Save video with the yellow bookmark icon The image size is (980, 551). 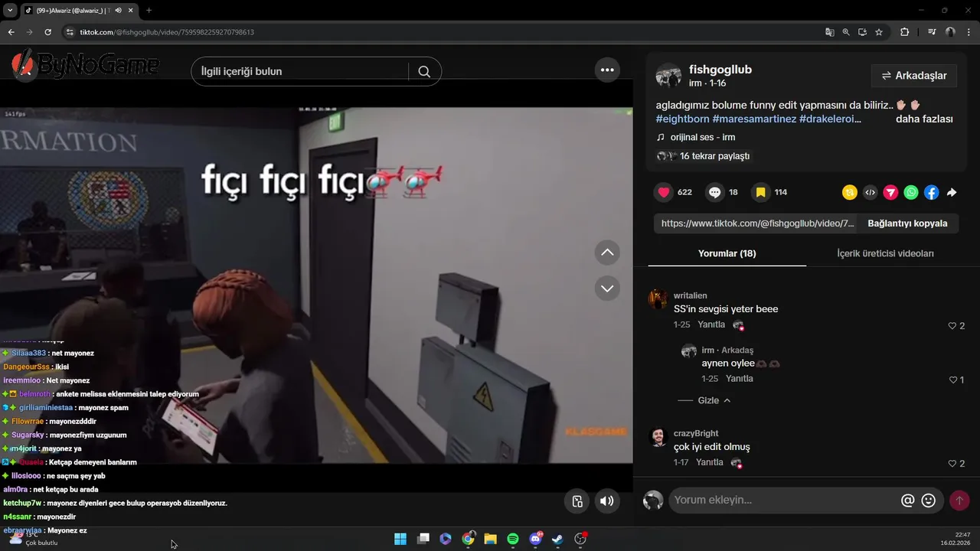[760, 192]
